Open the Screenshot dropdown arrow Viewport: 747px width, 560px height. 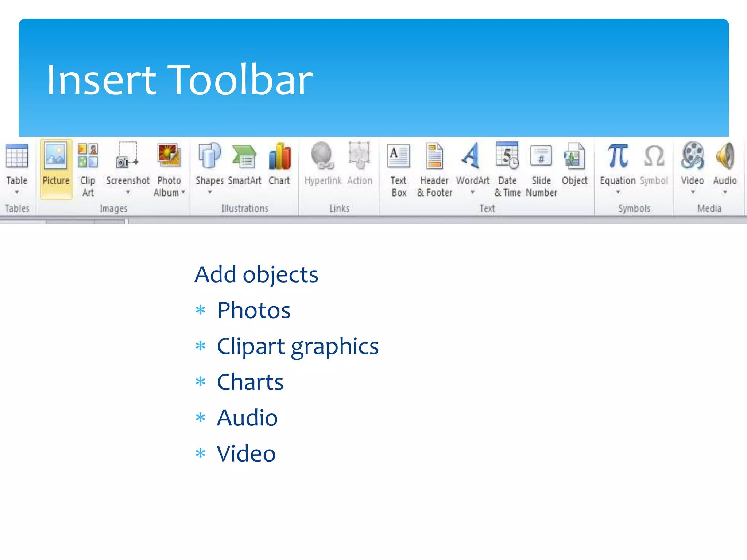pos(128,192)
